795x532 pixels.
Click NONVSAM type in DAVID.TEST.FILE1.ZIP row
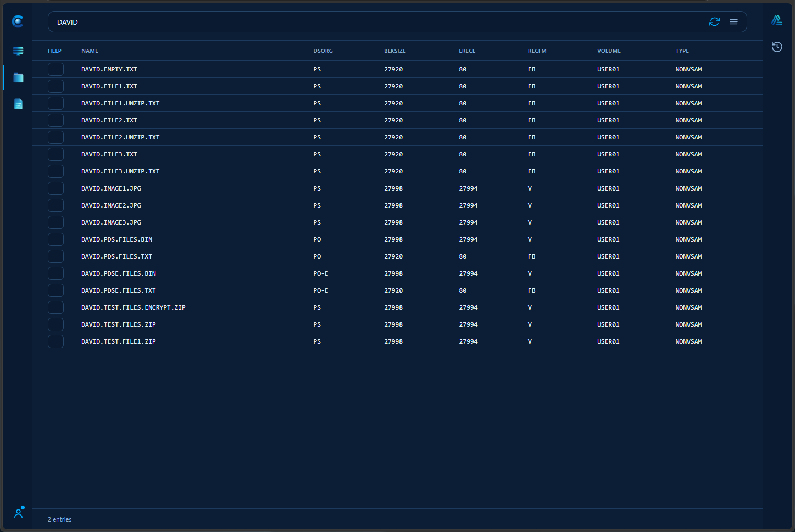(x=688, y=341)
